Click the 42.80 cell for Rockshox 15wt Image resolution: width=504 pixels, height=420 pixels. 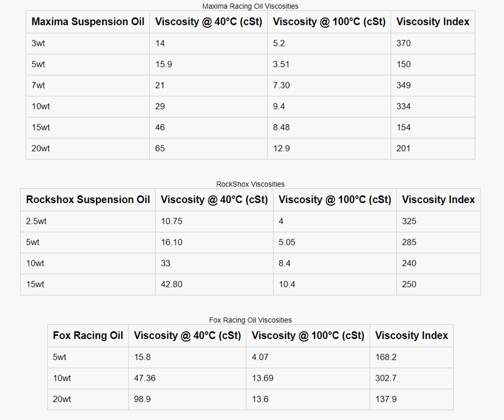click(x=171, y=284)
